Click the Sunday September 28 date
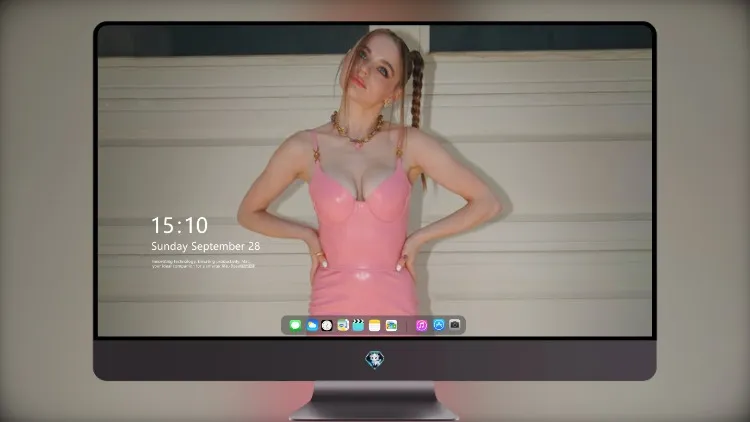 tap(206, 246)
